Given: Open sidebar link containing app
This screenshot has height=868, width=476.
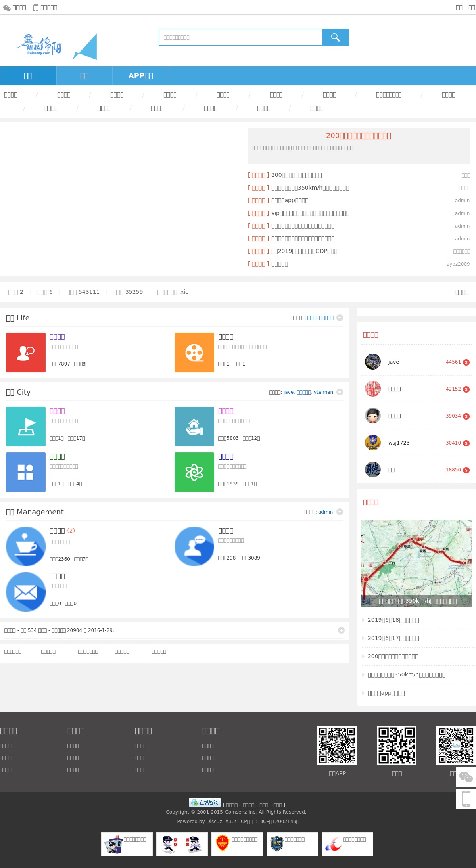Looking at the screenshot, I should pos(386,693).
